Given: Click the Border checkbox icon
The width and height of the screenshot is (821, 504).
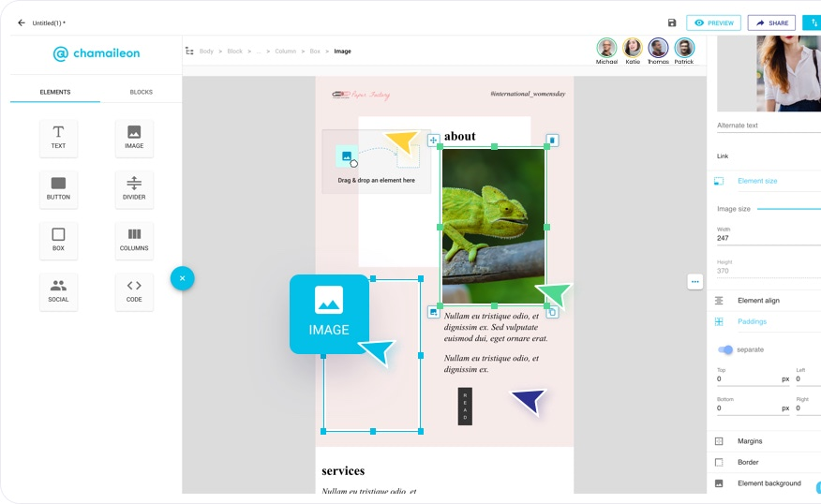Looking at the screenshot, I should point(719,462).
